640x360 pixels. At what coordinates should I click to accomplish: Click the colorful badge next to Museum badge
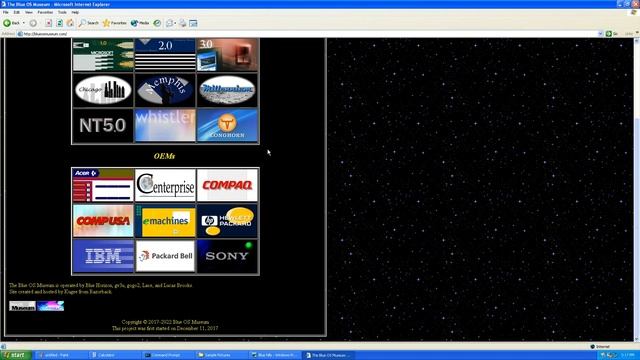pos(51,306)
